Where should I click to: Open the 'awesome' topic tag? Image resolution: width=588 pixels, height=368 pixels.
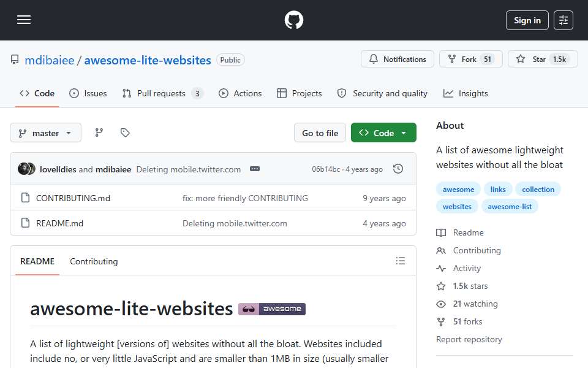[x=458, y=190]
